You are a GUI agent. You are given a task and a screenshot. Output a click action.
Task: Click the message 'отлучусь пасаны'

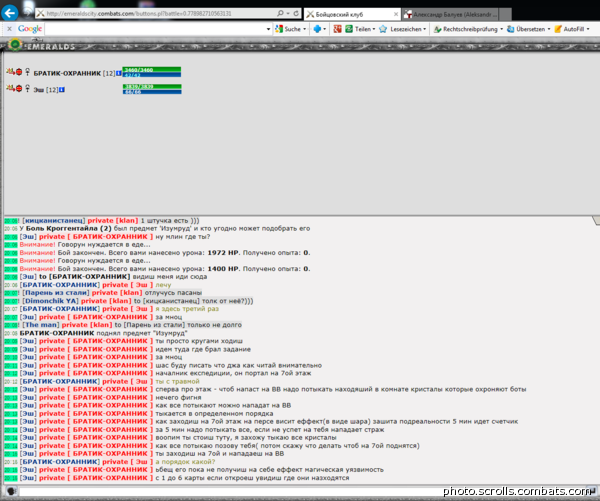pyautogui.click(x=173, y=293)
